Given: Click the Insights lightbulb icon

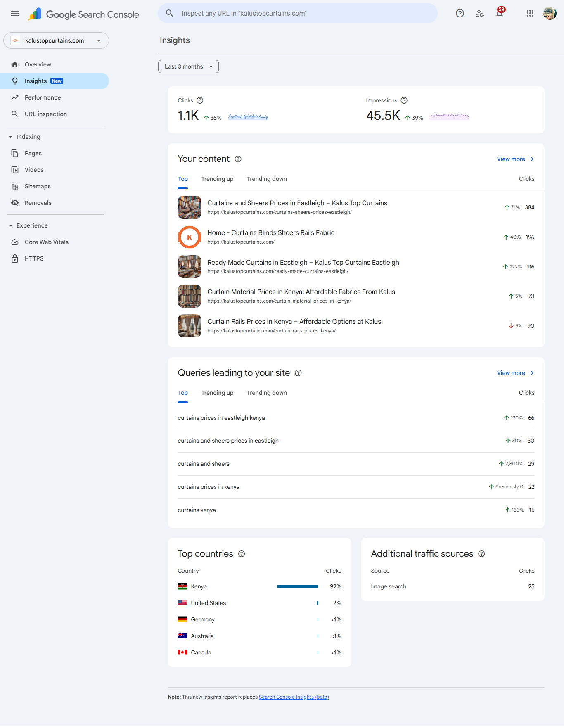Looking at the screenshot, I should (x=15, y=81).
